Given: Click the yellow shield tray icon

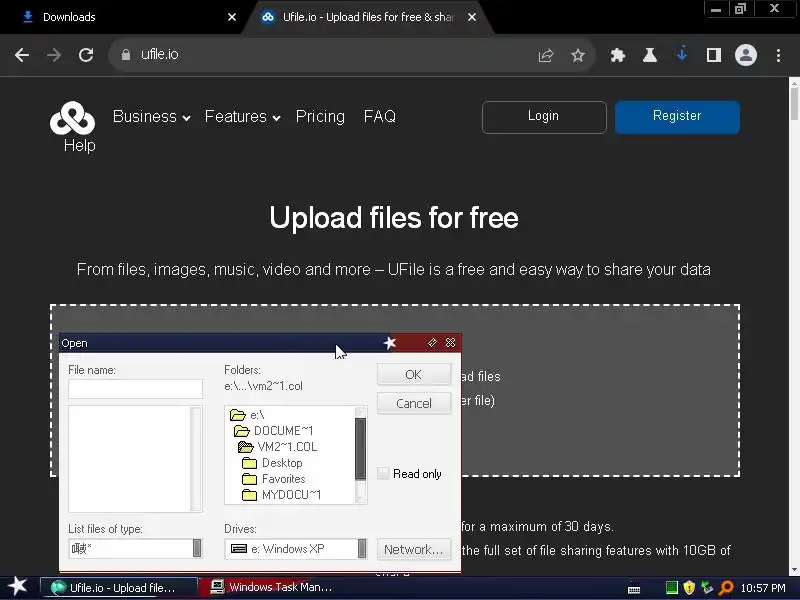Looking at the screenshot, I should click(689, 588).
